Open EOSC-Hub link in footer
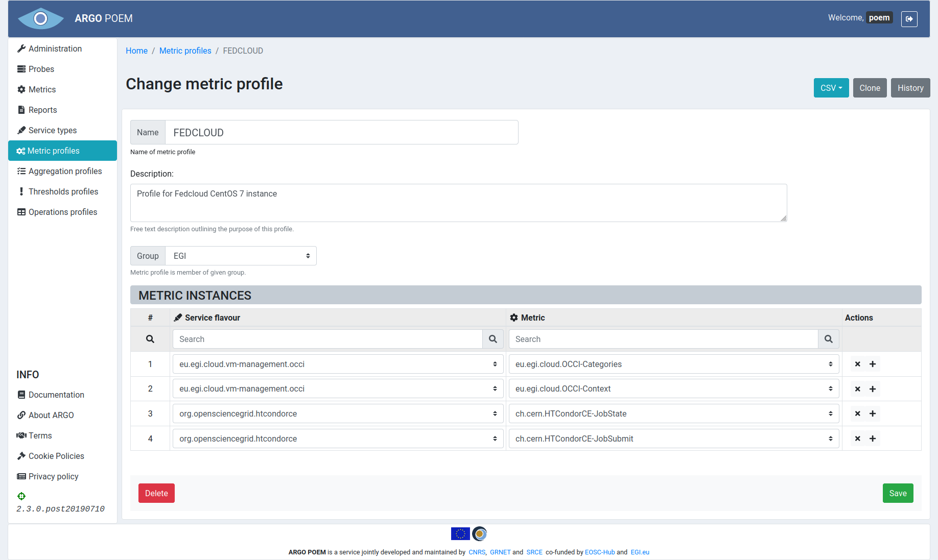This screenshot has width=938, height=560. [600, 552]
